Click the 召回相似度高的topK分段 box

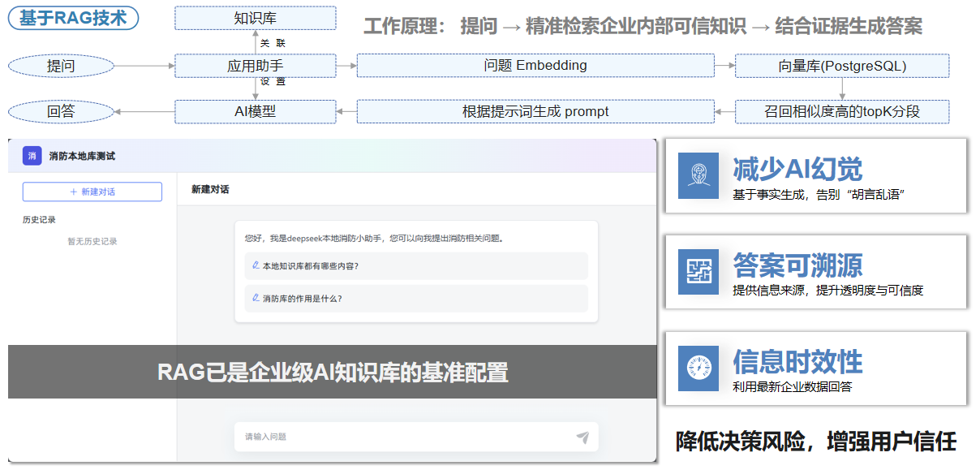point(842,112)
